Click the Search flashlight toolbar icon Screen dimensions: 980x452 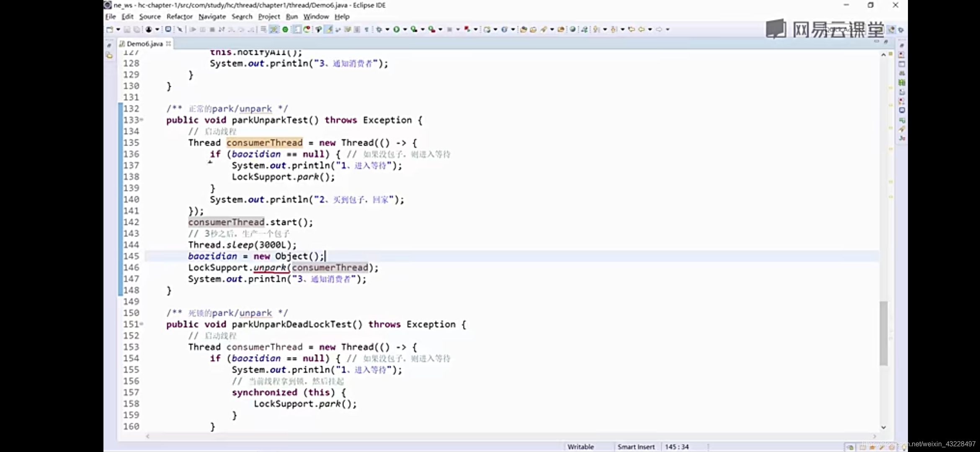click(544, 29)
